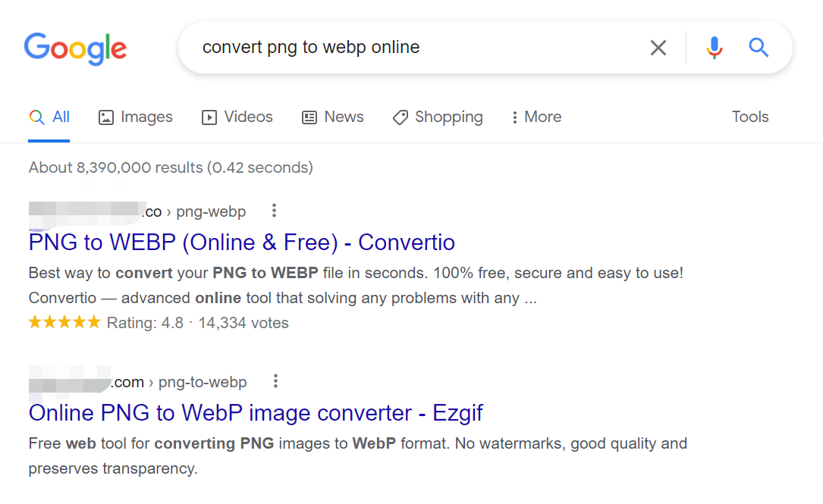Open the three-dot menu beside the Ezgif result
The image size is (823, 504).
[x=275, y=381]
